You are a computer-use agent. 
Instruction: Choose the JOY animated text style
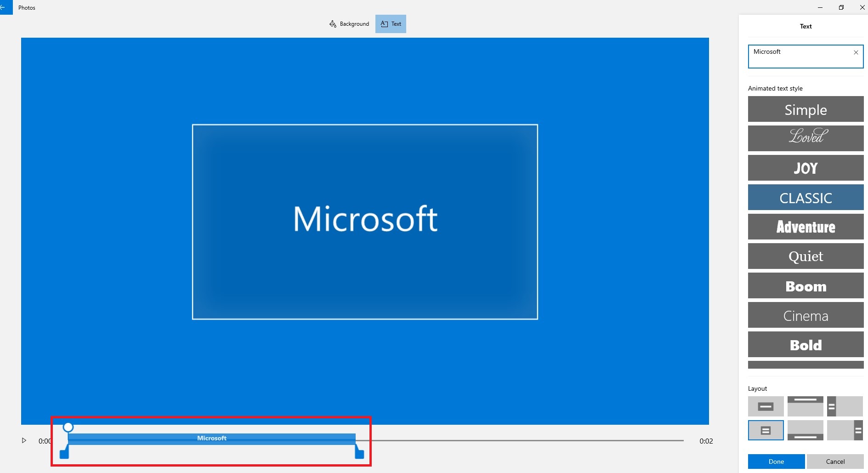(x=806, y=168)
